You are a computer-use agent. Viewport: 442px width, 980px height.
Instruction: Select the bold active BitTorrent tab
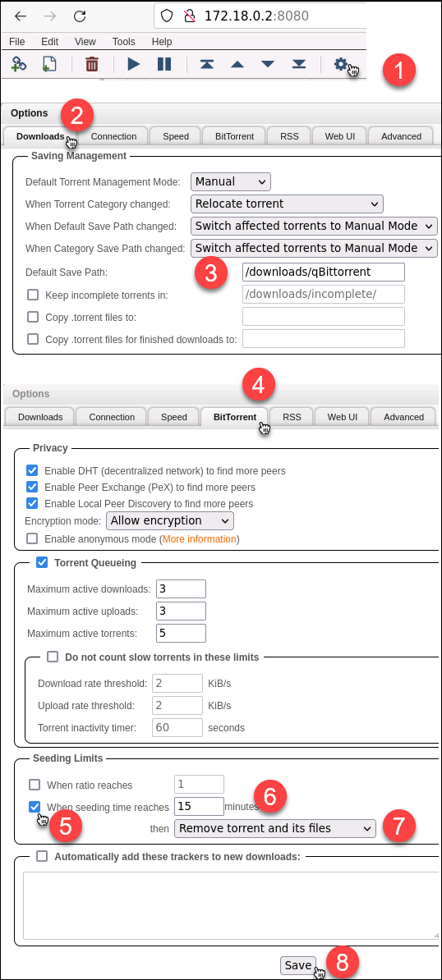[234, 417]
